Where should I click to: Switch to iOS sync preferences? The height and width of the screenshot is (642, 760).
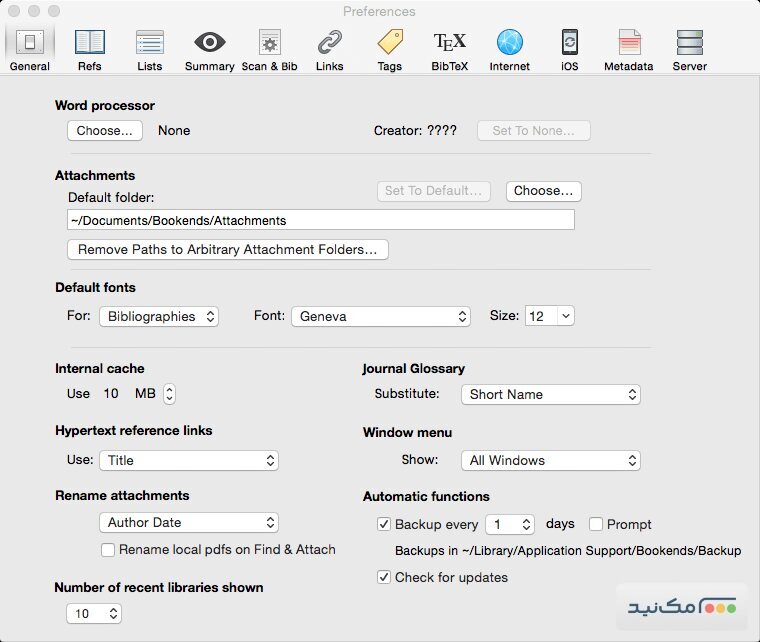[569, 50]
